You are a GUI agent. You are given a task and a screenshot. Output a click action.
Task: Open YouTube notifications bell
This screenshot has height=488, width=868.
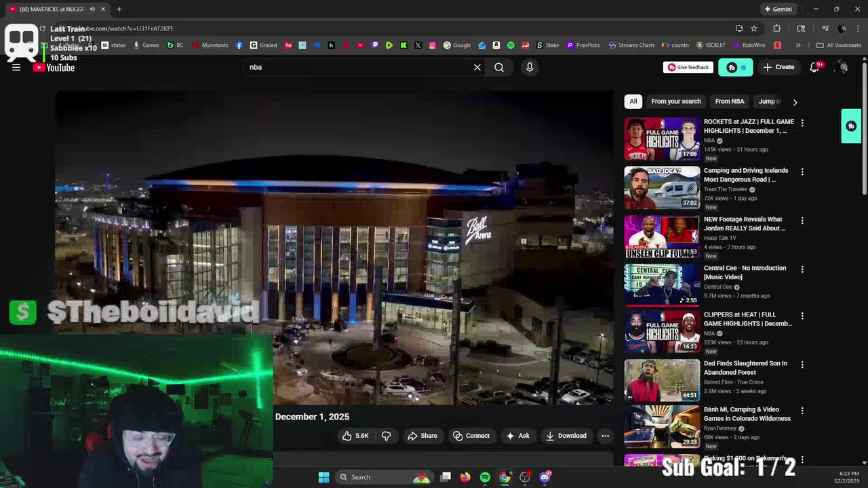816,67
